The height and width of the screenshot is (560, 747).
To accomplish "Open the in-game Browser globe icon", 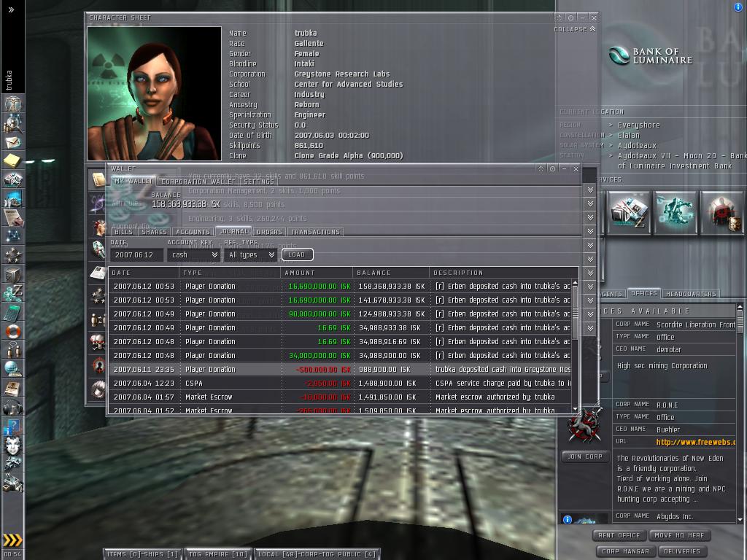I will (x=13, y=368).
